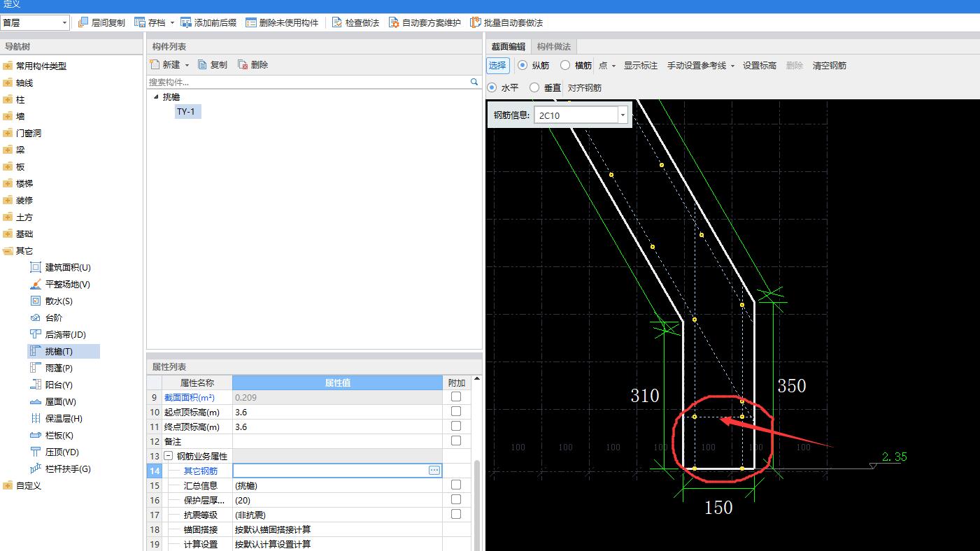The height and width of the screenshot is (551, 980).
Task: Open the 点 dropdown arrow
Action: pos(613,66)
